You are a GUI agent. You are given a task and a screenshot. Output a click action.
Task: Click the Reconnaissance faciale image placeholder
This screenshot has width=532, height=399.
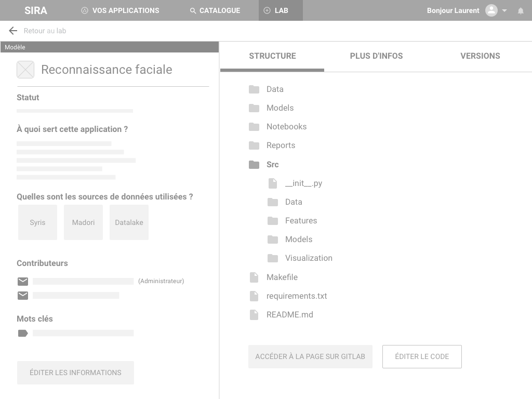pos(25,70)
